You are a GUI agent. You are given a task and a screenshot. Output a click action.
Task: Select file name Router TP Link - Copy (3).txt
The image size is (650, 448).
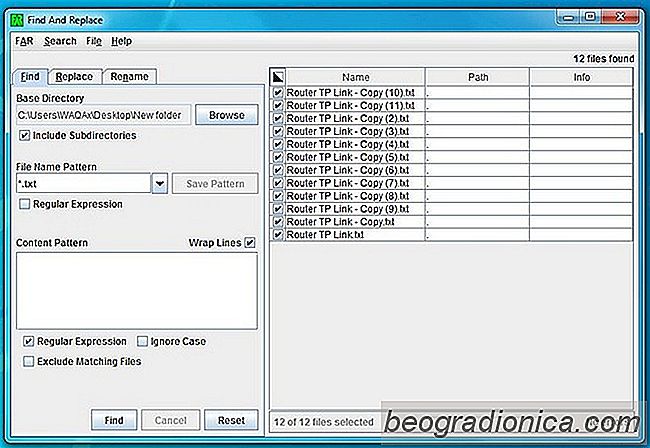pos(348,131)
